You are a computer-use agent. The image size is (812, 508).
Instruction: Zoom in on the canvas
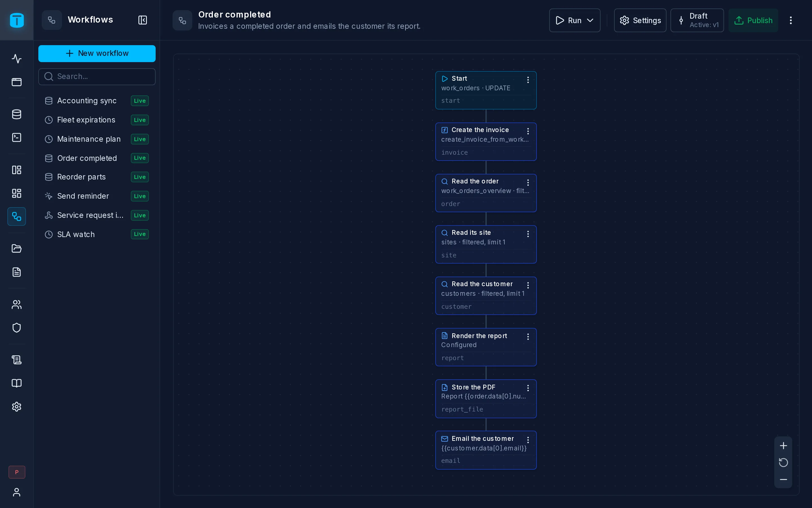tap(783, 446)
